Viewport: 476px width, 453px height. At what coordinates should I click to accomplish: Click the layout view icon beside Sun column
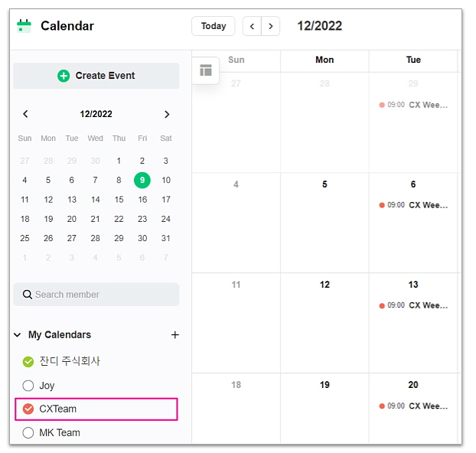coord(206,70)
